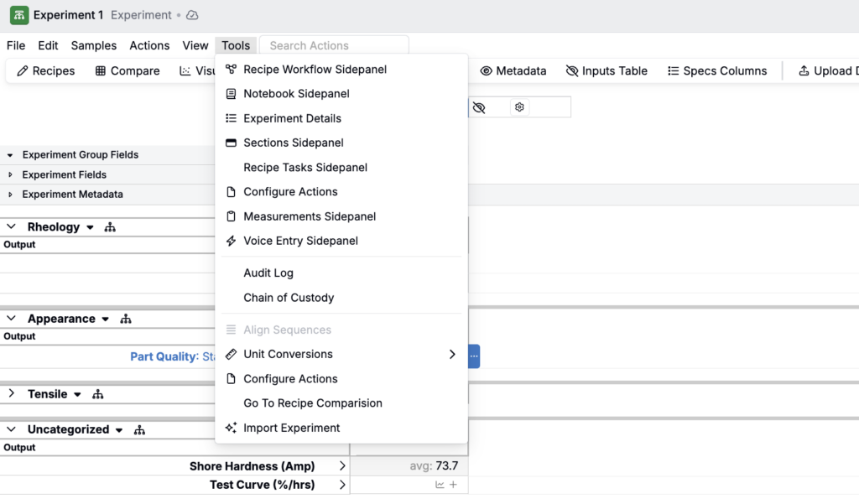Click the Recipe Workflow Sidepanel icon

[x=231, y=70]
